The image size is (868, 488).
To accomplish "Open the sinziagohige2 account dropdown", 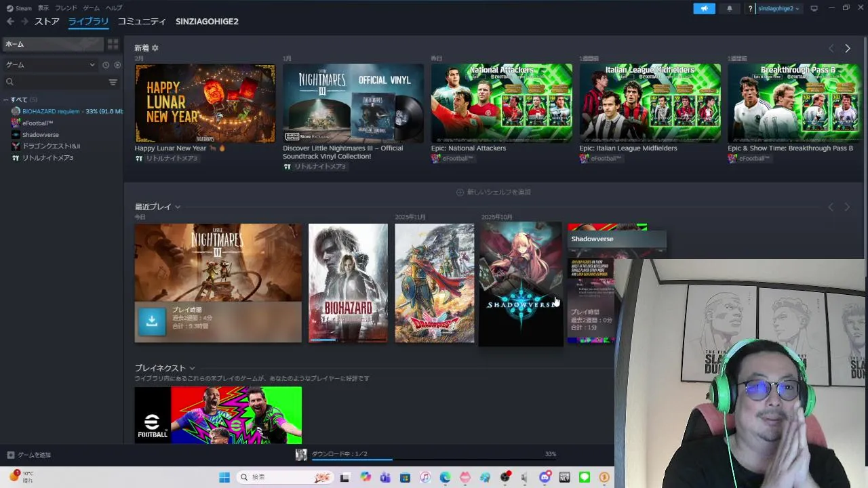I will click(778, 8).
